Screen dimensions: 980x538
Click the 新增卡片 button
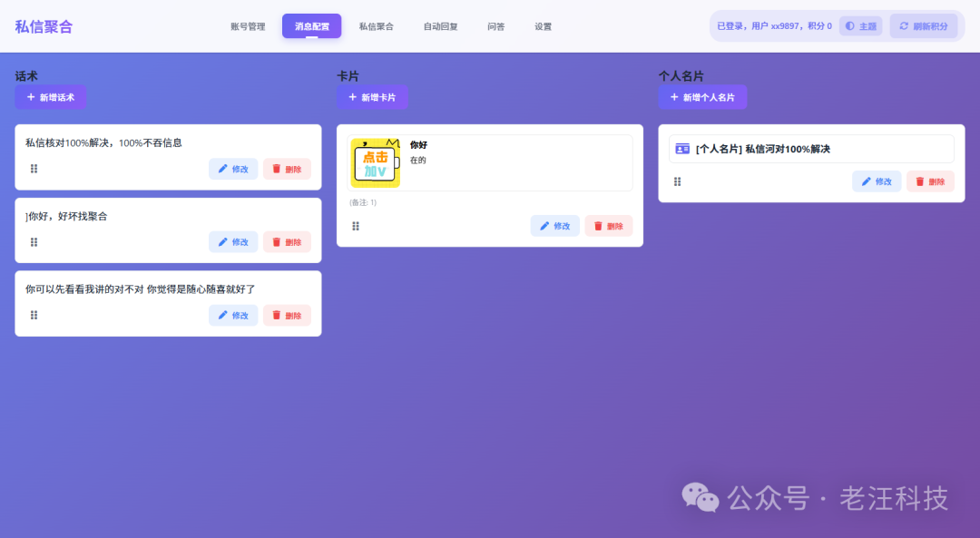(x=372, y=97)
